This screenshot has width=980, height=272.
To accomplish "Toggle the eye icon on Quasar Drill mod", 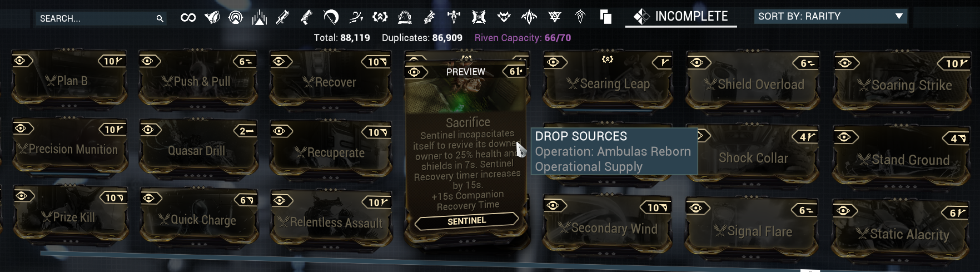I will pyautogui.click(x=149, y=130).
